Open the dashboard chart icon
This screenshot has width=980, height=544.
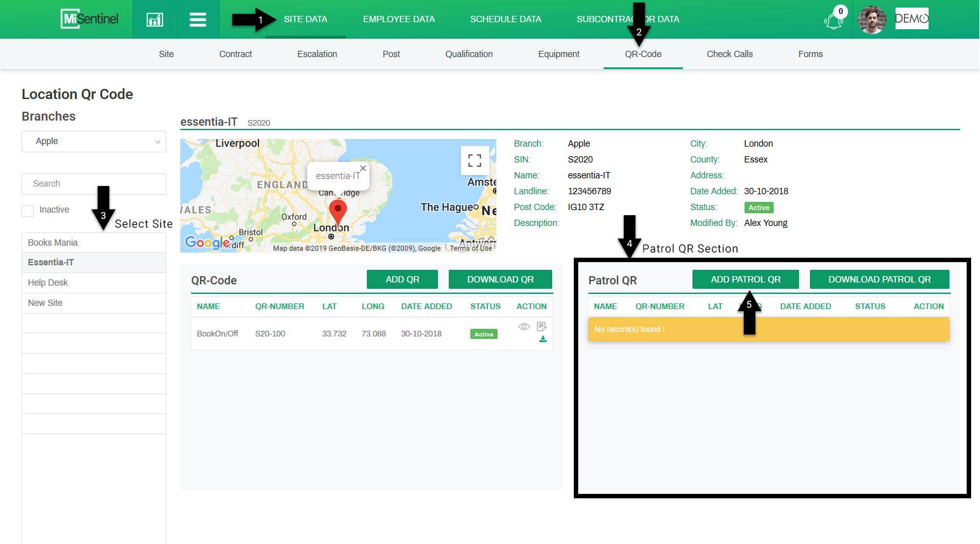tap(154, 20)
